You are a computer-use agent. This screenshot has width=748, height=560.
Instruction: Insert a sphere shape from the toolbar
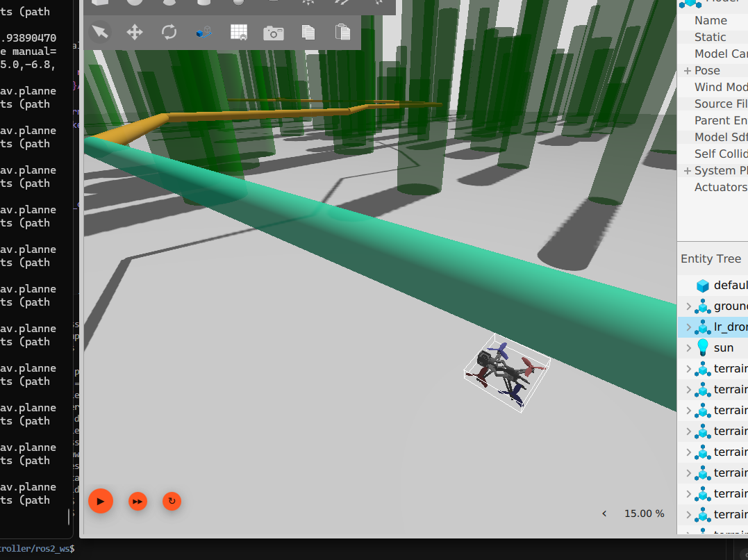(x=134, y=4)
